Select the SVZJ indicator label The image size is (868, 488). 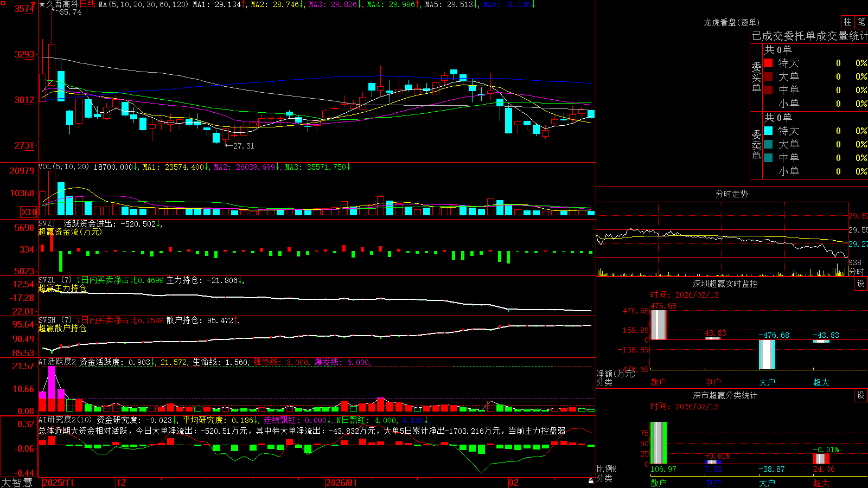(47, 223)
